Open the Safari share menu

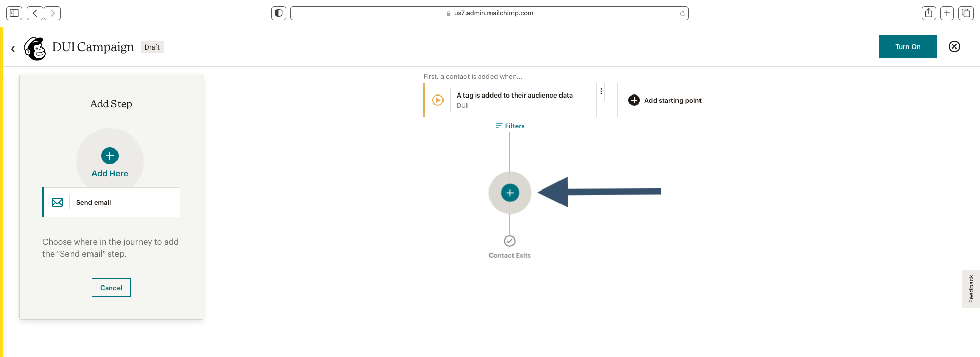[x=929, y=13]
